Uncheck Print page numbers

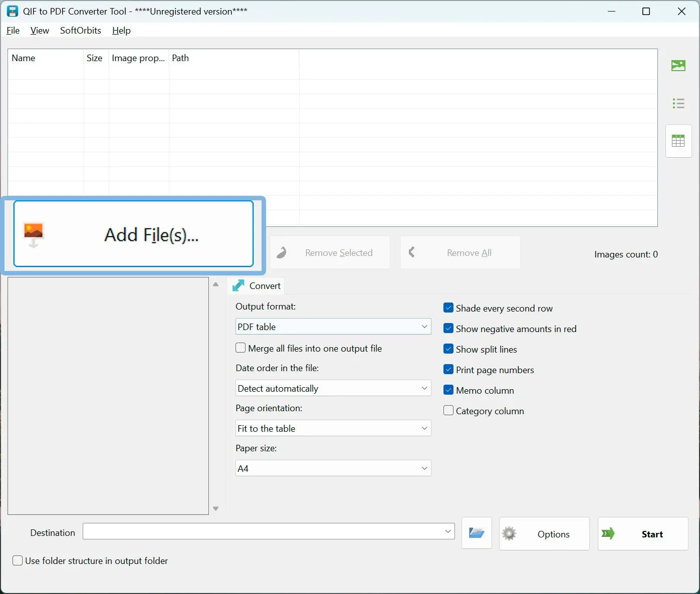point(448,370)
